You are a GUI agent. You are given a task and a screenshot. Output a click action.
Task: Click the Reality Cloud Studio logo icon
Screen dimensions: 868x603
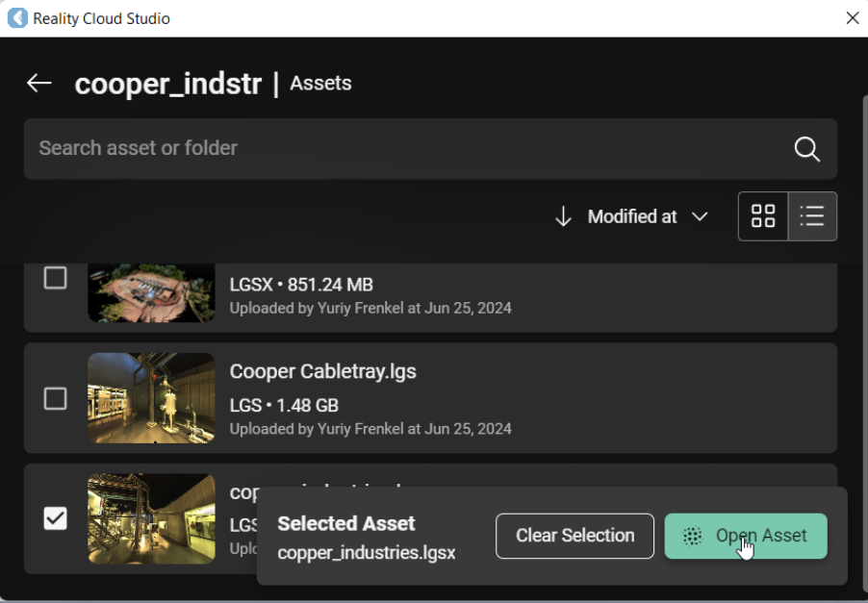[x=16, y=18]
